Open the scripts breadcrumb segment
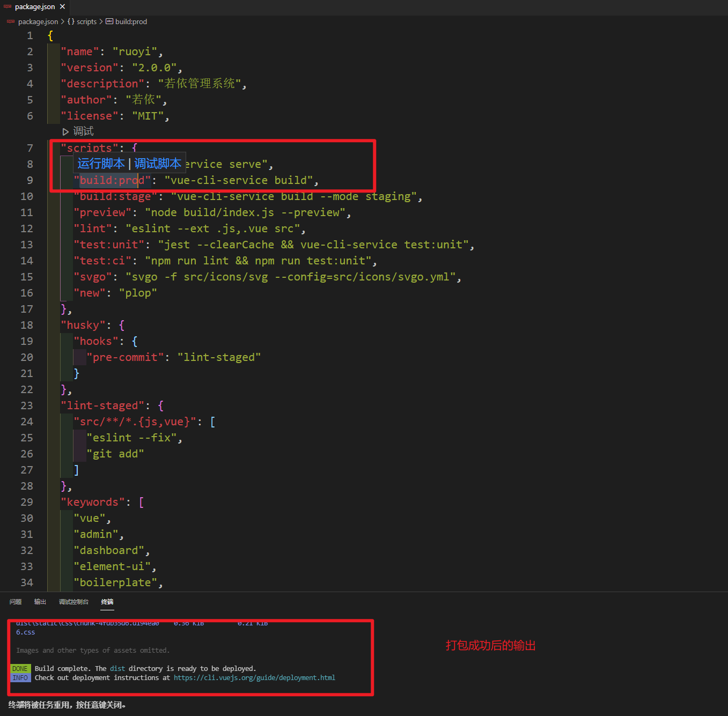The width and height of the screenshot is (728, 716). [86, 21]
